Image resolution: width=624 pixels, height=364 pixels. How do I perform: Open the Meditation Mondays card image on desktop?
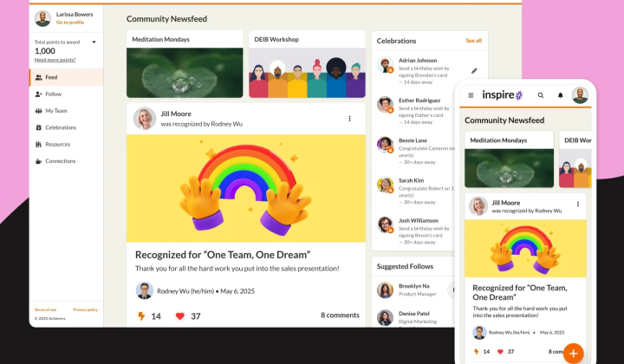click(185, 73)
